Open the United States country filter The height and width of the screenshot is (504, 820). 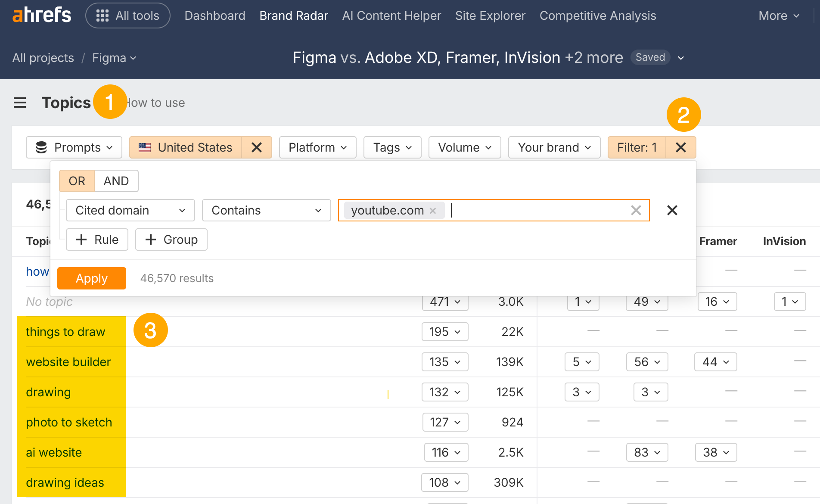coord(186,147)
